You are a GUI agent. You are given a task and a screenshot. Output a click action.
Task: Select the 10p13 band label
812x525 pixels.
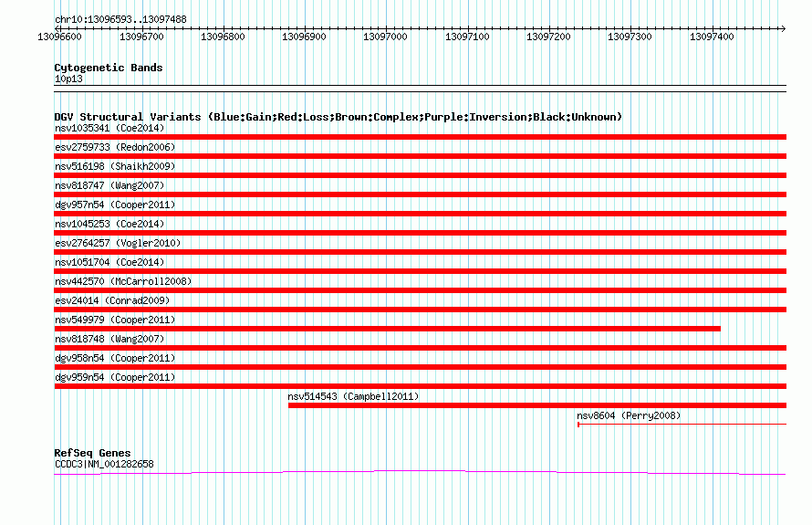pyautogui.click(x=68, y=79)
